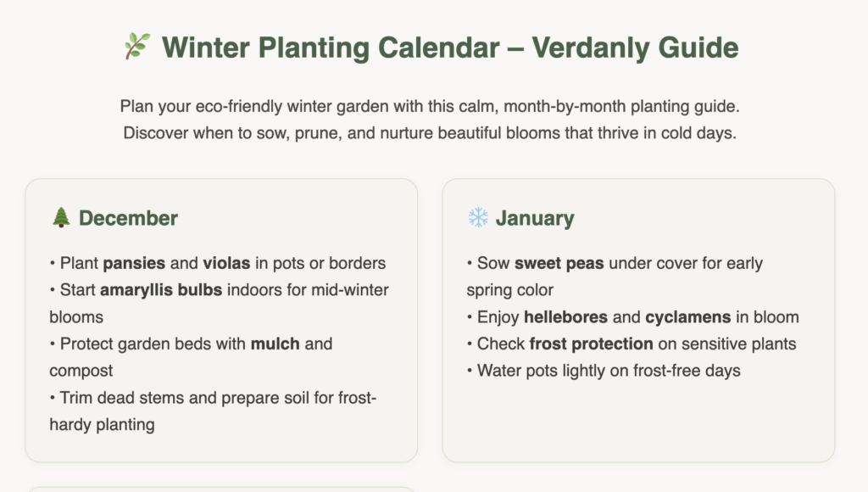
Task: Click the January card's empty lower area
Action: tap(638, 421)
